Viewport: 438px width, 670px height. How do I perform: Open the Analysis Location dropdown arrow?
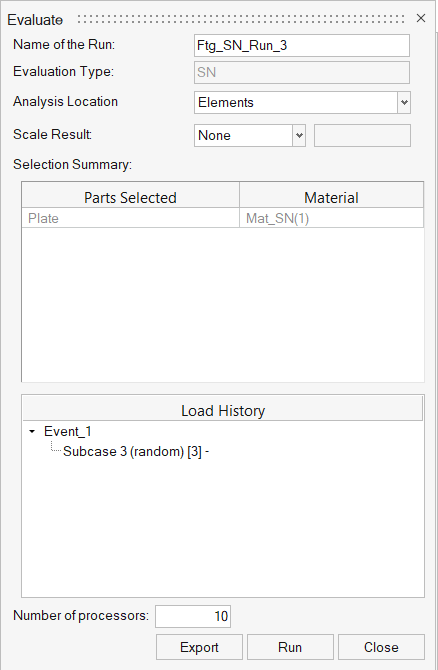404,103
